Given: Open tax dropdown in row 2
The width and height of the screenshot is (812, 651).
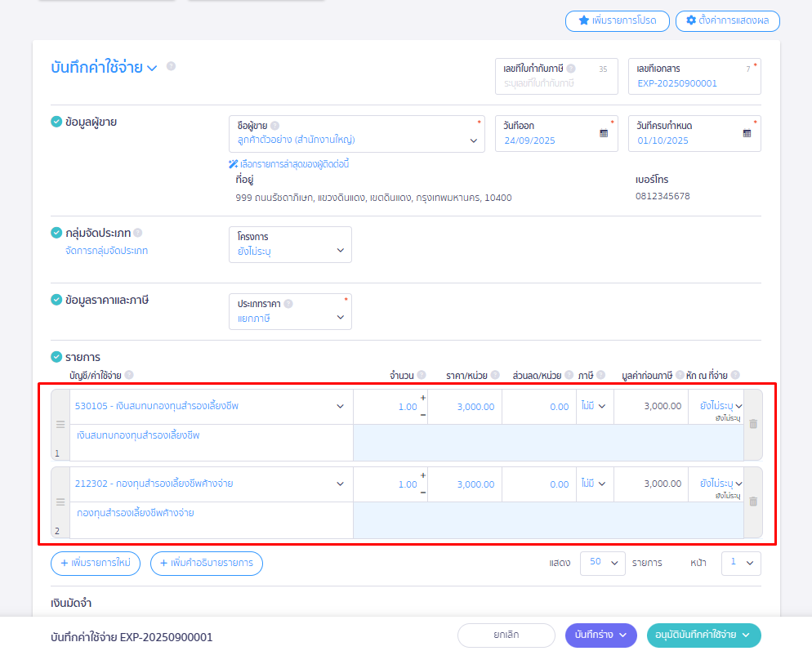Looking at the screenshot, I should click(x=594, y=484).
